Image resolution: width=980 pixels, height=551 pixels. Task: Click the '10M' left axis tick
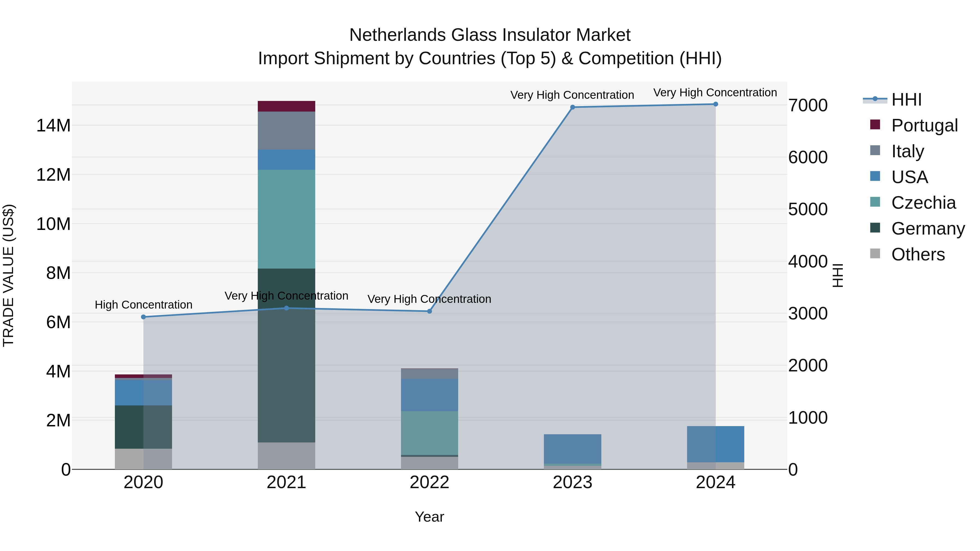click(x=53, y=224)
